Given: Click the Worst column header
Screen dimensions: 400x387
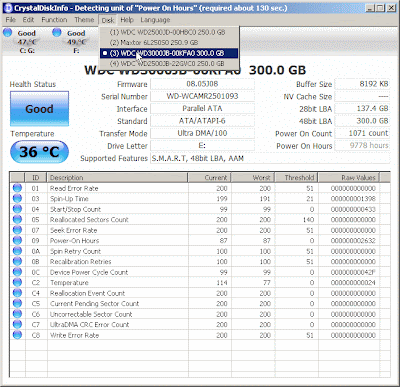Looking at the screenshot, I should pyautogui.click(x=253, y=178).
